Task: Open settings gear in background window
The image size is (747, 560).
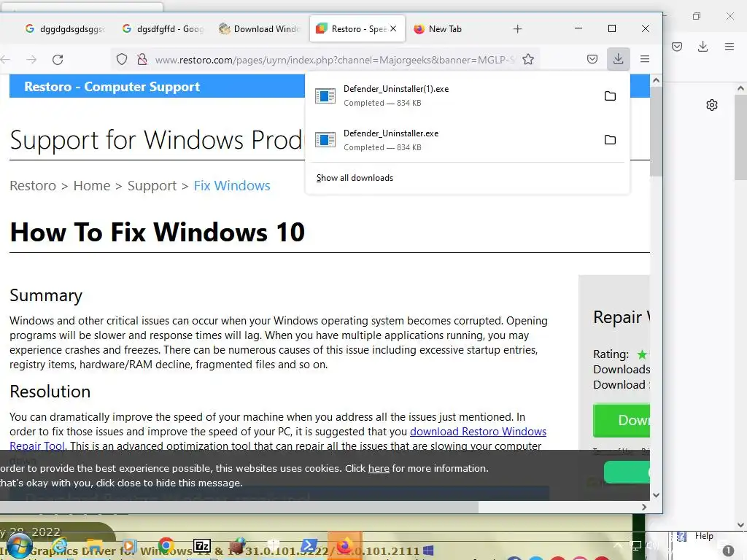Action: tap(712, 105)
